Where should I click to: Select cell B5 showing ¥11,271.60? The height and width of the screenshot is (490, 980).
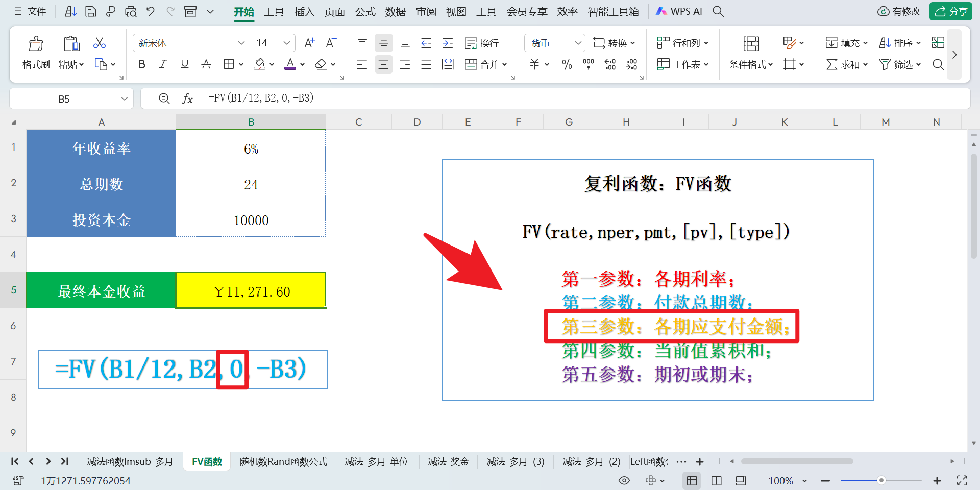(x=251, y=290)
